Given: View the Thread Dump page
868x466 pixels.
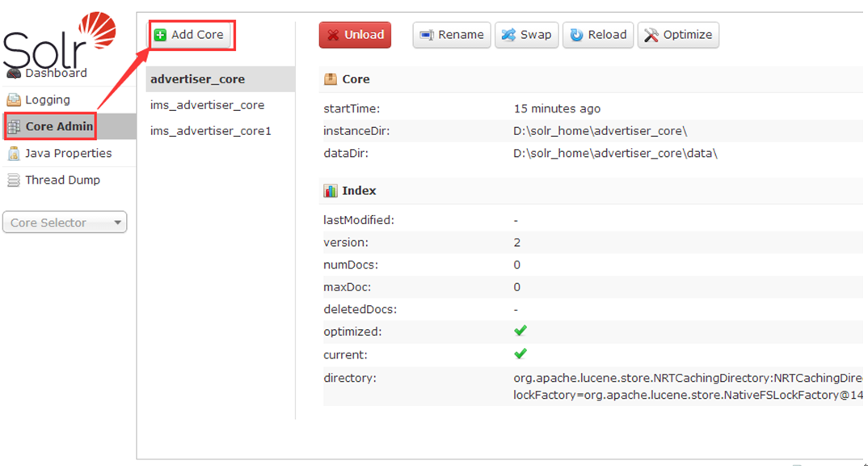Looking at the screenshot, I should [x=62, y=180].
